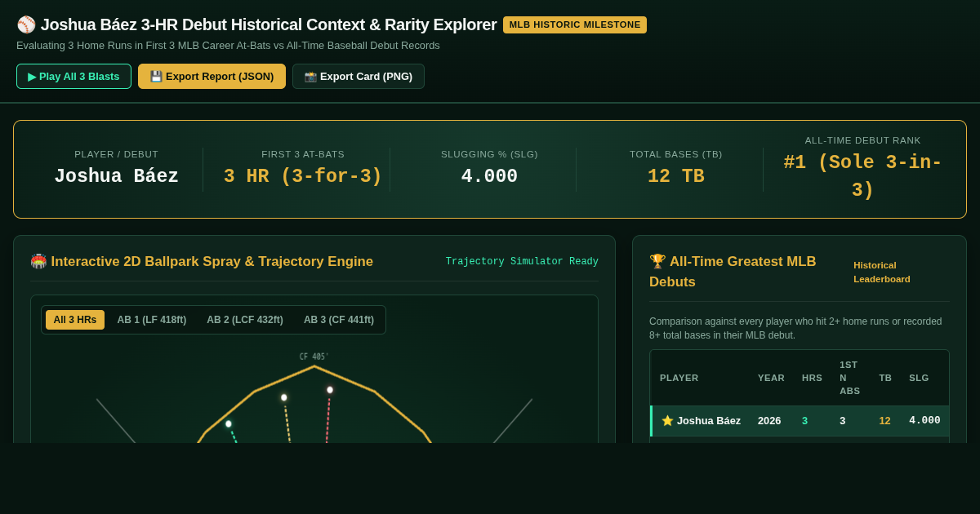Click the center-field home run landing marker
Screen dimensions: 980x514
[330, 390]
